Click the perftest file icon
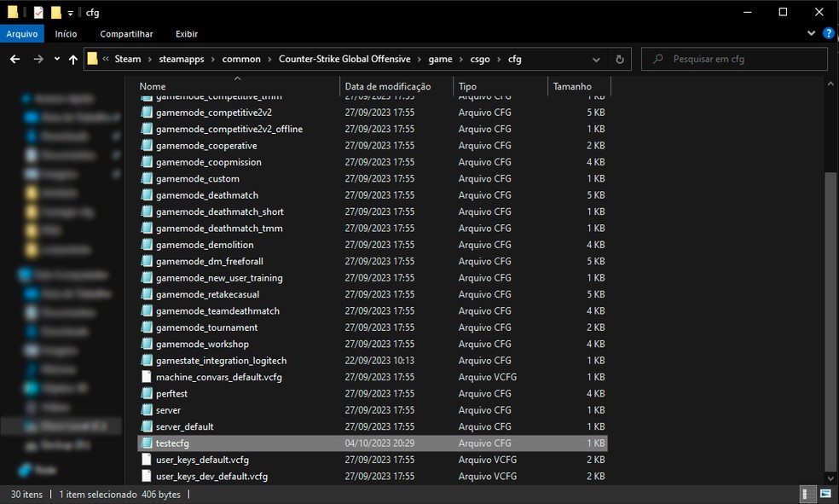 pos(147,394)
